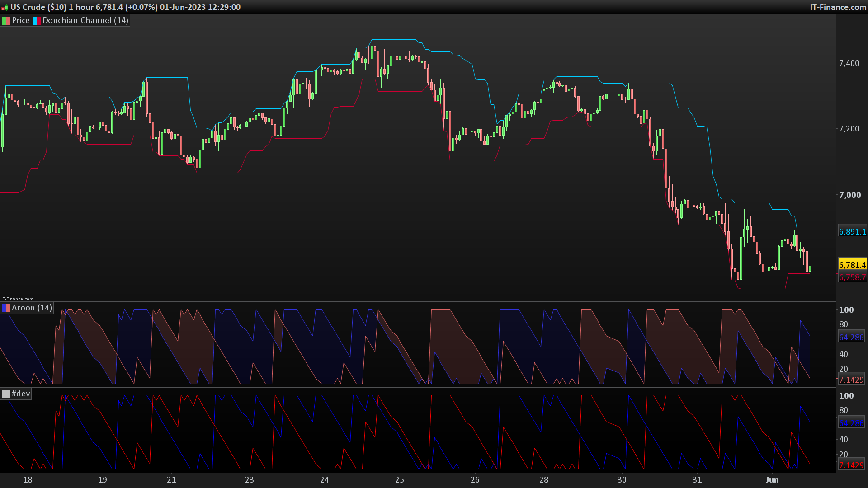Click the 25 date label on time axis

pos(400,480)
